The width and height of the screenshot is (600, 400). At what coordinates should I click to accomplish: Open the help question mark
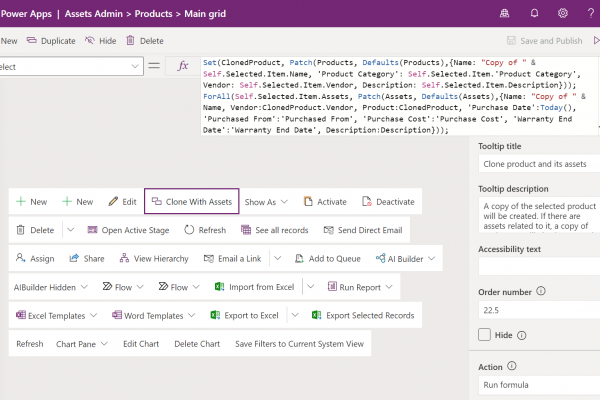point(591,13)
